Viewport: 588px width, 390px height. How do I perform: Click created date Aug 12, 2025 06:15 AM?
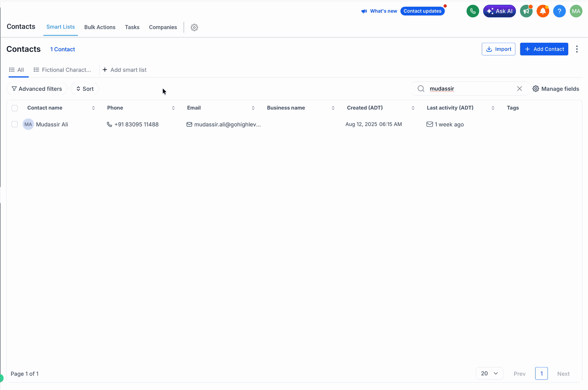click(374, 124)
